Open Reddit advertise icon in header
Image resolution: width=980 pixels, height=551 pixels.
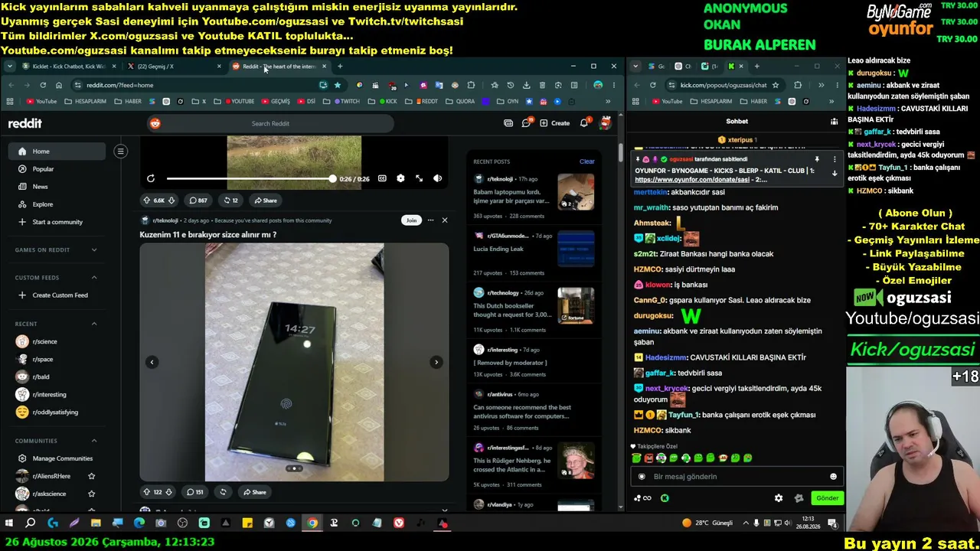[508, 123]
